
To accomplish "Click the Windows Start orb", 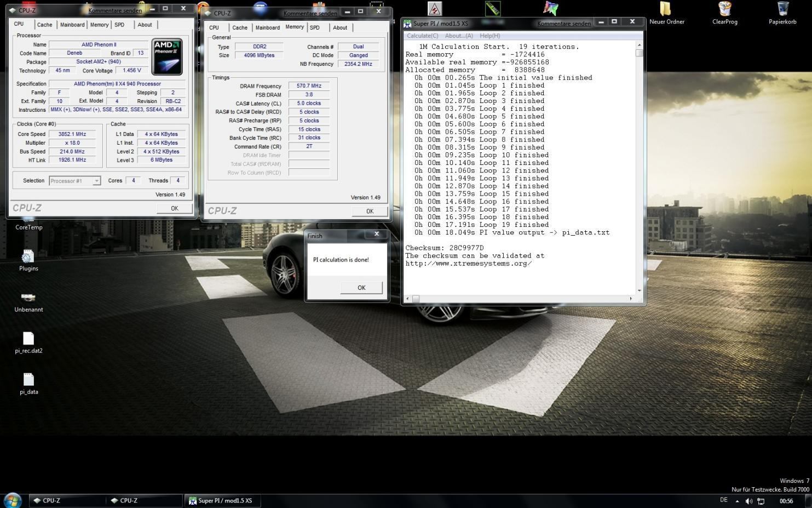I will click(x=13, y=500).
